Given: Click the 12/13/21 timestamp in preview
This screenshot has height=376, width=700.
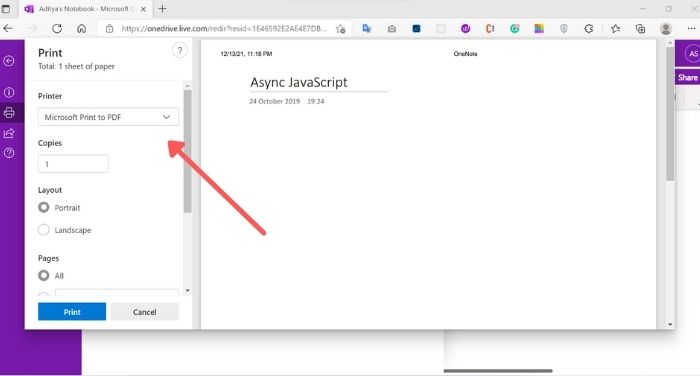Looking at the screenshot, I should tap(246, 54).
